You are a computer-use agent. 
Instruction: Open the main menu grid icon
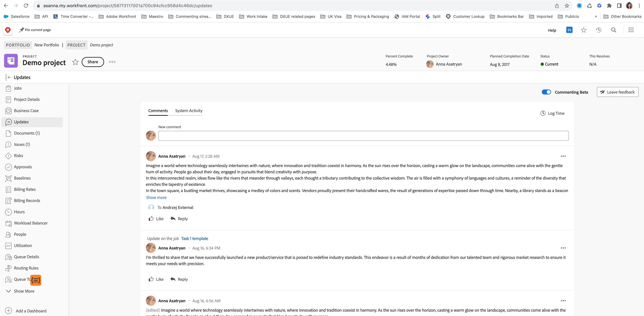pos(631,30)
